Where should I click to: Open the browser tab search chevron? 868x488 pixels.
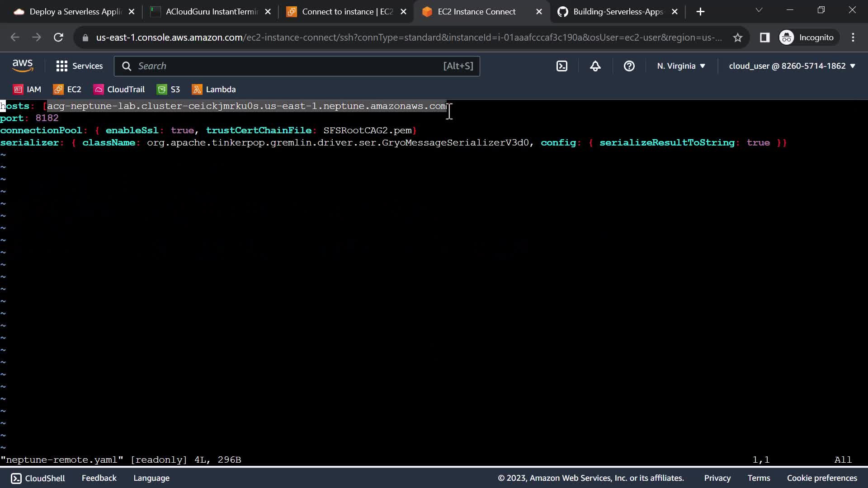759,10
